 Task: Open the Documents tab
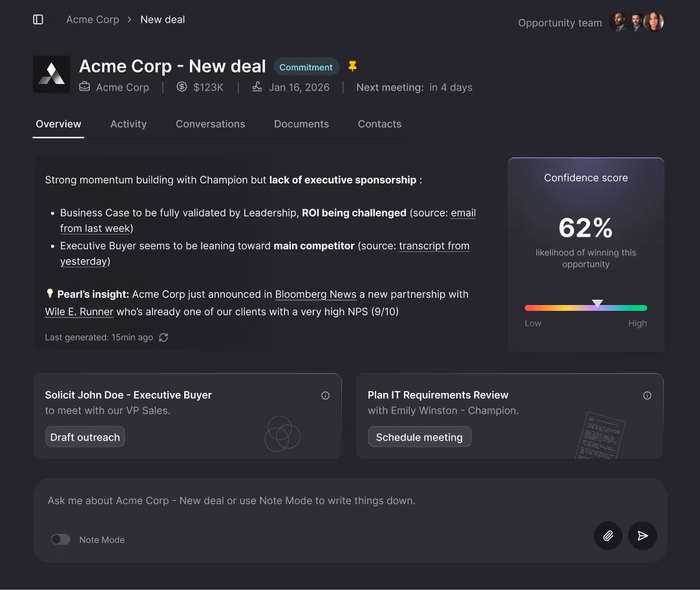click(x=301, y=124)
